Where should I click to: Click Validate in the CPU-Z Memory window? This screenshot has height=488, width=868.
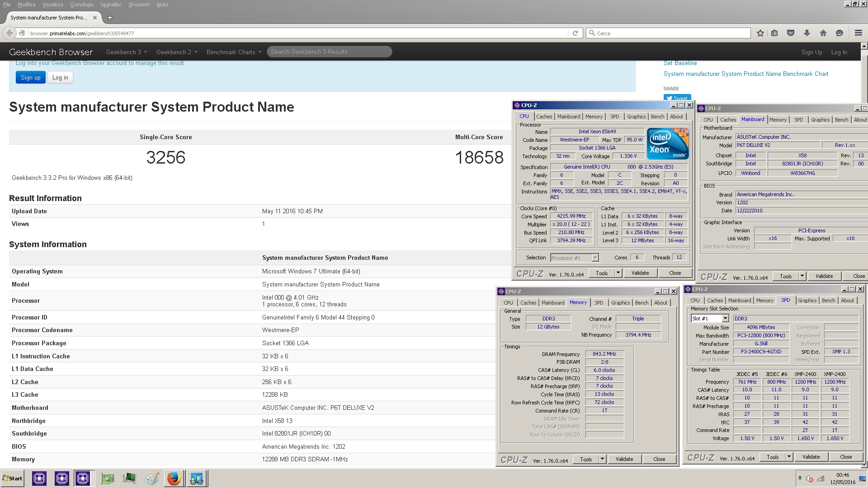624,459
